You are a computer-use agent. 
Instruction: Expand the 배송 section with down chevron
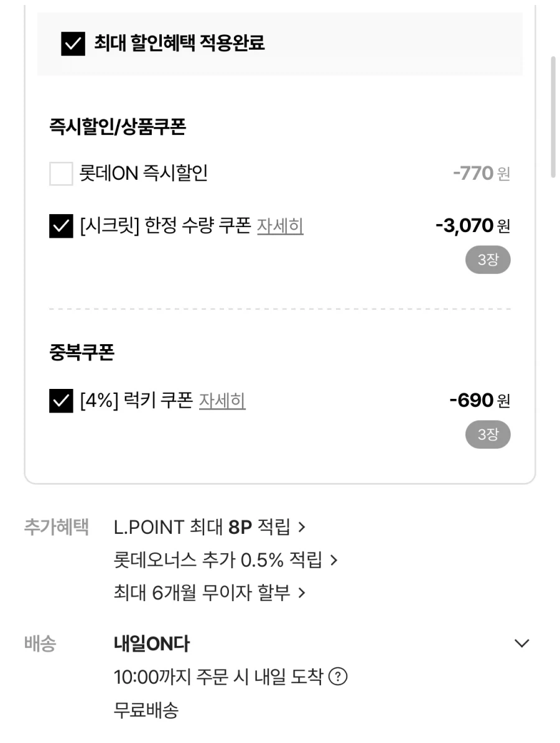click(521, 643)
